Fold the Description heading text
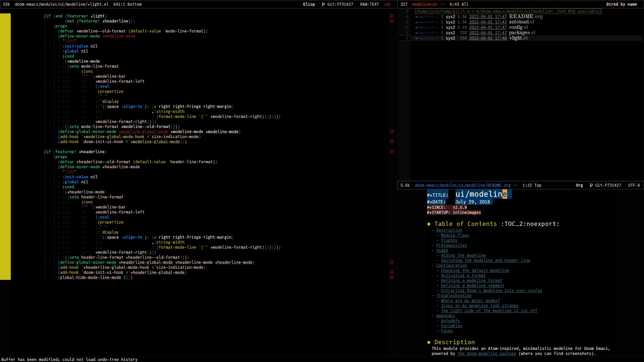Viewport: 644px width, 362px height. click(454, 342)
